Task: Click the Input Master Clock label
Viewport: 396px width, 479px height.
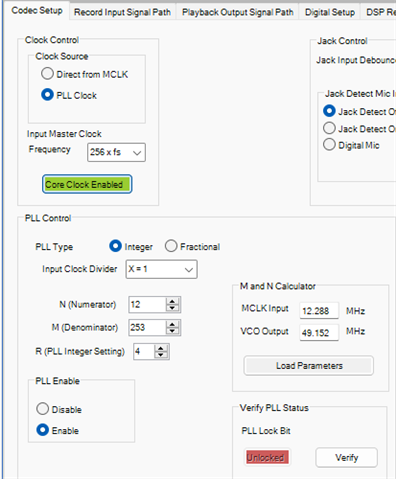Action: click(64, 134)
